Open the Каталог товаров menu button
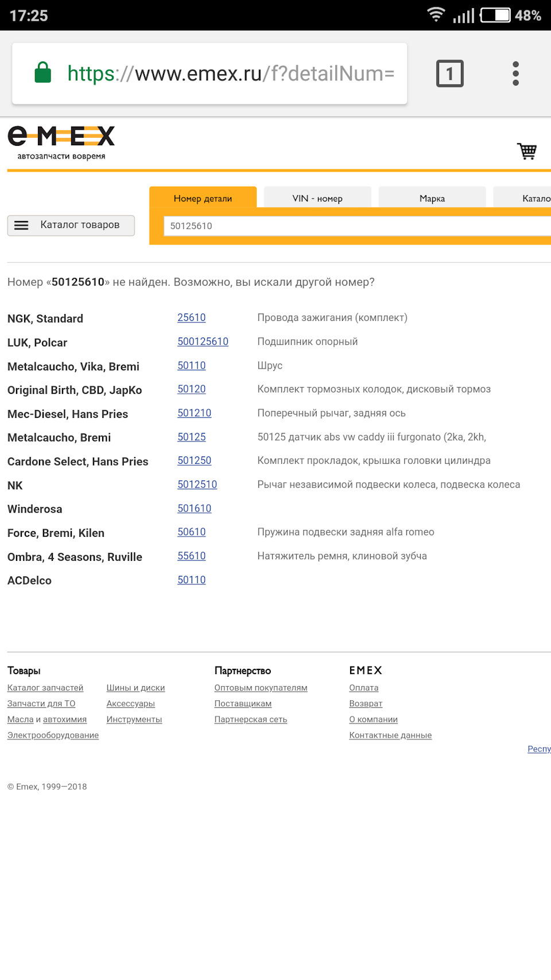This screenshot has width=551, height=980. (x=71, y=225)
